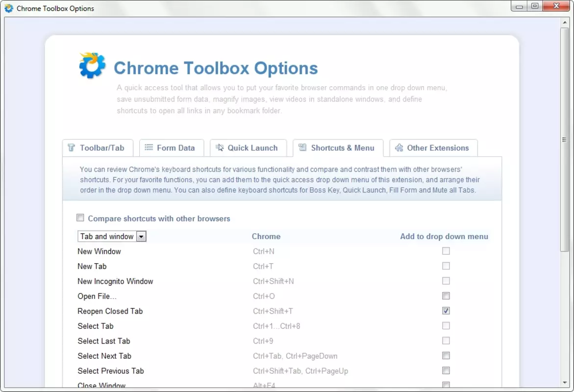Click the scrollbar up arrow
Image resolution: width=574 pixels, height=392 pixels.
click(565, 23)
